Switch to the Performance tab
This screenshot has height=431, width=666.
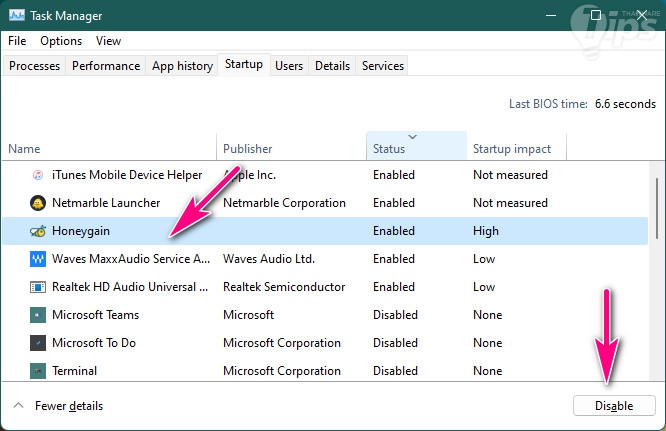point(106,66)
